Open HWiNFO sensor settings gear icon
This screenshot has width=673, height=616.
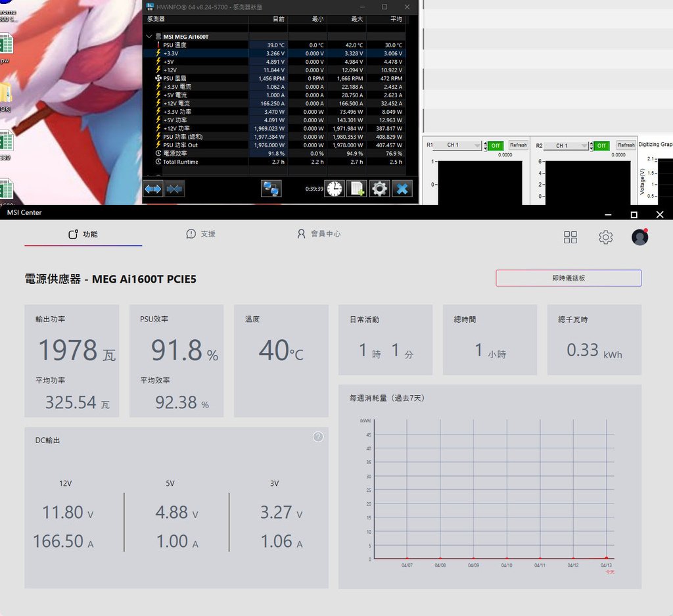[379, 189]
